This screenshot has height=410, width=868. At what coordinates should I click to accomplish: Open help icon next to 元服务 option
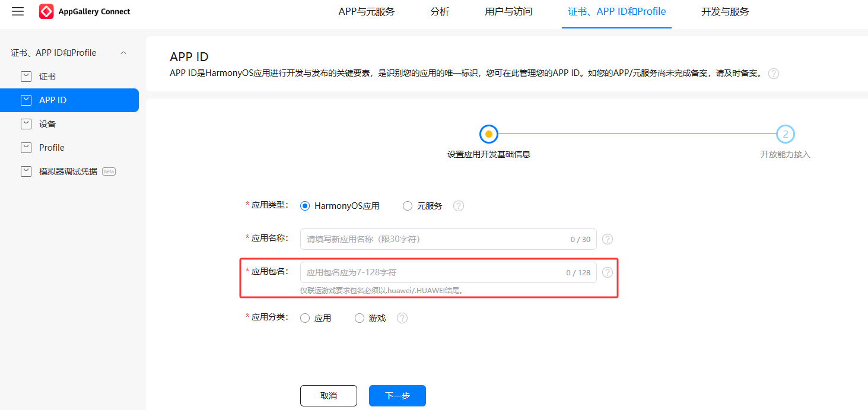[459, 206]
